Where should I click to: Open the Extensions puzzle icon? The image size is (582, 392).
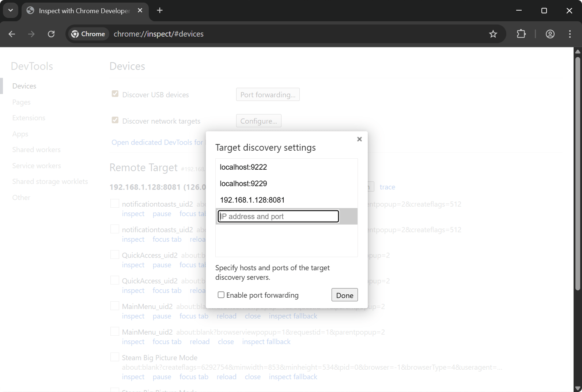point(521,34)
